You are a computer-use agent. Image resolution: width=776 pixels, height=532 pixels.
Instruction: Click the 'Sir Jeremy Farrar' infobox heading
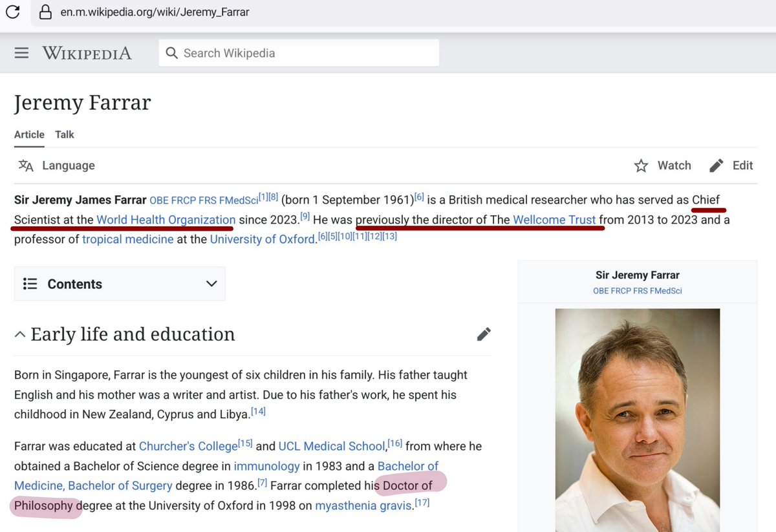[x=638, y=275]
